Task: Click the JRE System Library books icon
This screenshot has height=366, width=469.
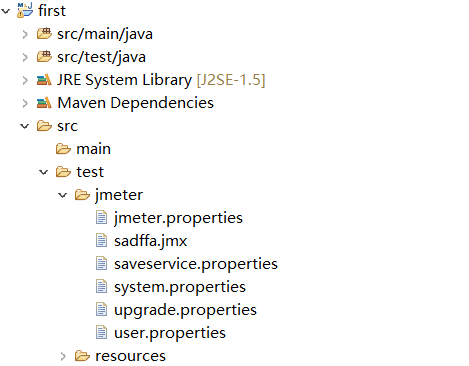Action: [x=44, y=80]
